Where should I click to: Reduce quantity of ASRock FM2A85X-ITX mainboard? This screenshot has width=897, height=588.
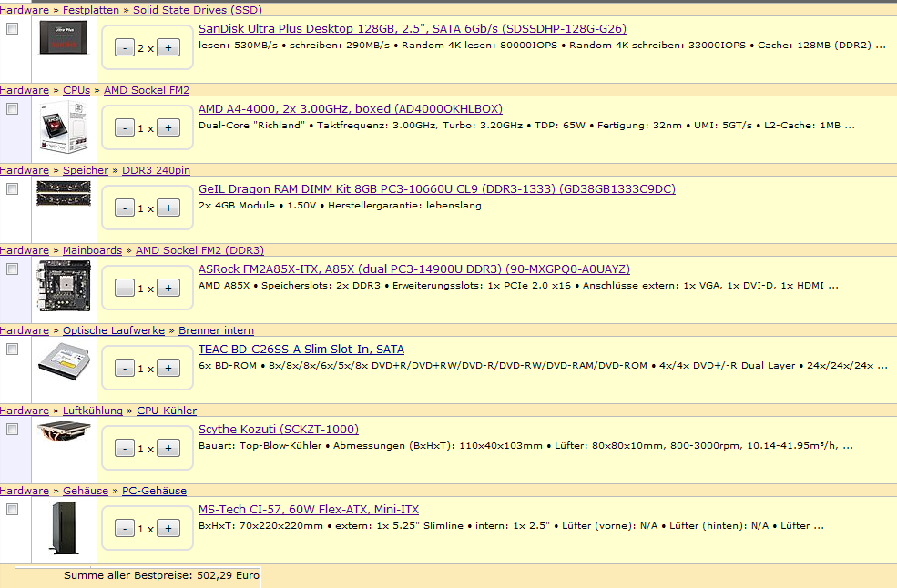pyautogui.click(x=125, y=289)
